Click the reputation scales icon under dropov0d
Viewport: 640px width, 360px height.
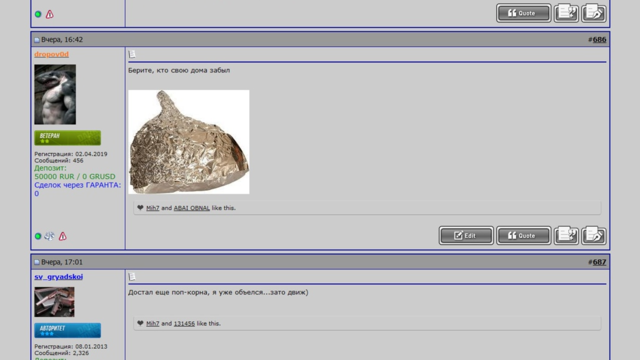49,236
